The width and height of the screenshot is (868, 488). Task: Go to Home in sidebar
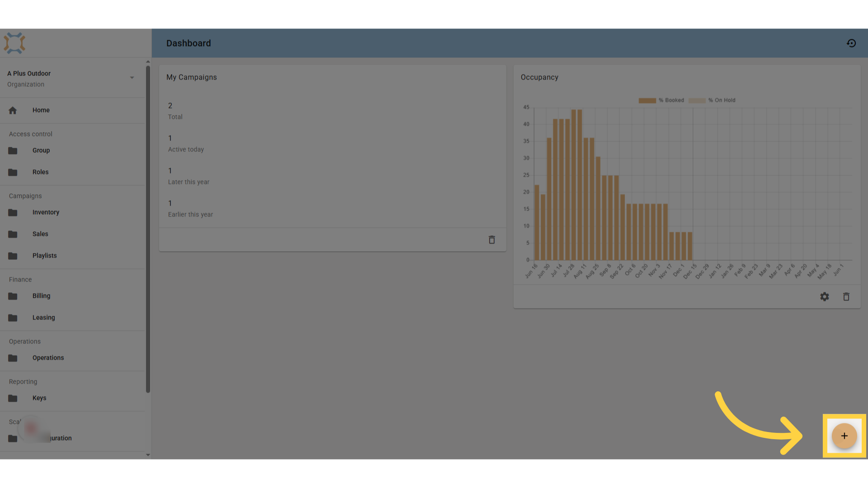72,110
